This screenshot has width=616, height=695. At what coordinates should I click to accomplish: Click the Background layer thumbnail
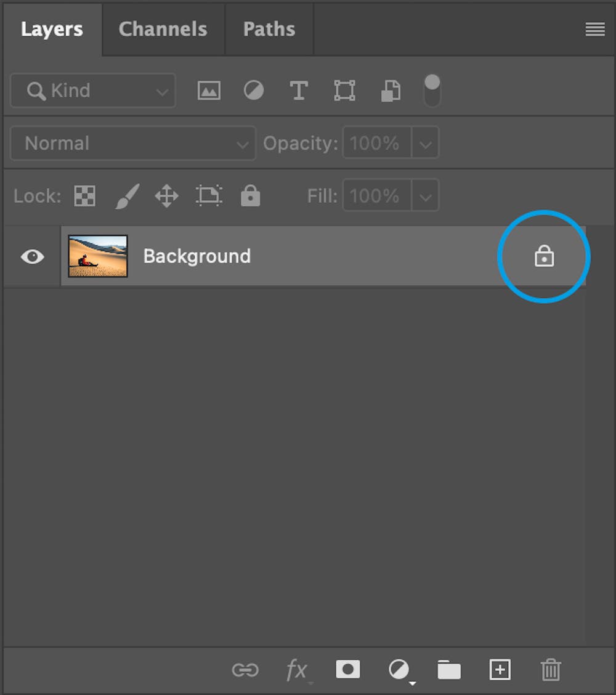pyautogui.click(x=97, y=256)
